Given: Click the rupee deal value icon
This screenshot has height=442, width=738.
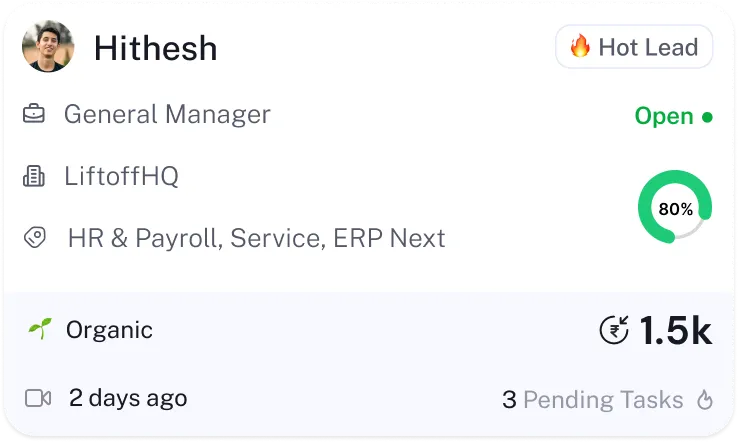Looking at the screenshot, I should coord(614,330).
